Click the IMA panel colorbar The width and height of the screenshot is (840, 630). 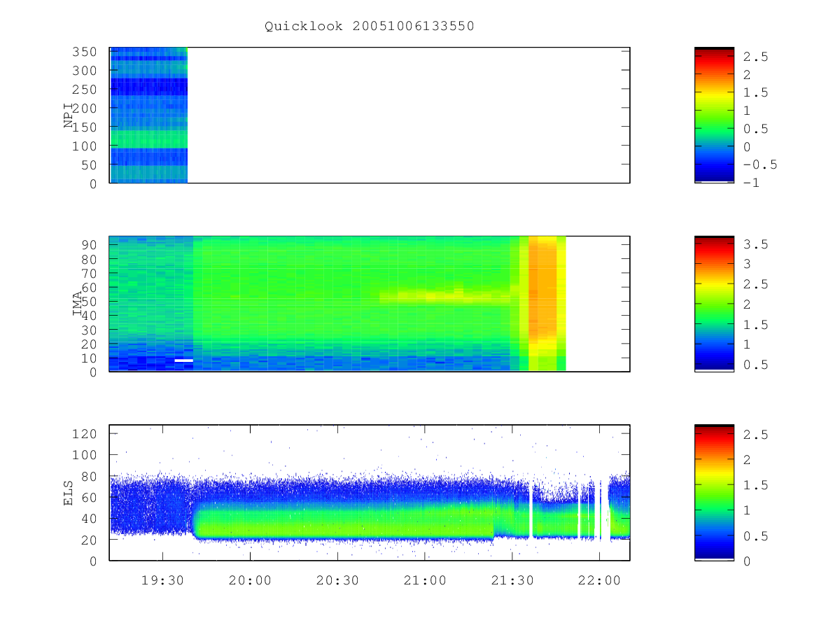(x=714, y=304)
